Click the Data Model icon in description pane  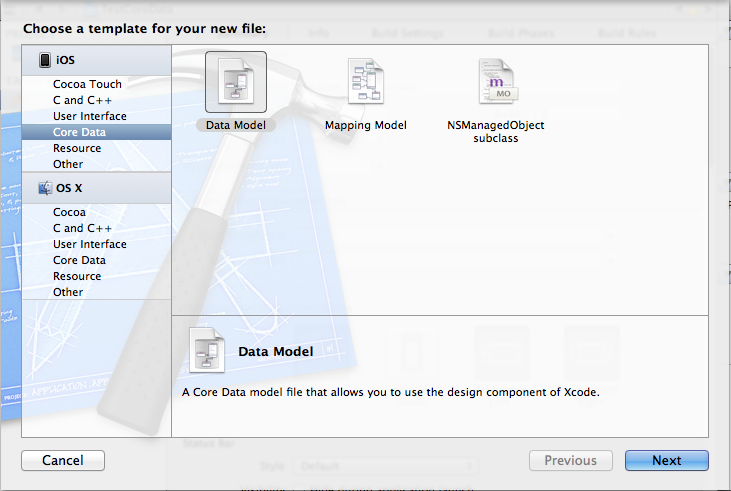pos(207,350)
